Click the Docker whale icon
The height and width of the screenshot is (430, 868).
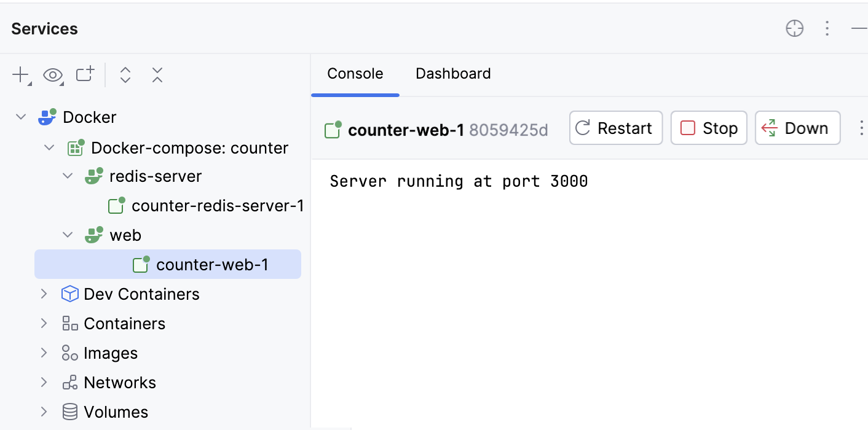tap(47, 117)
